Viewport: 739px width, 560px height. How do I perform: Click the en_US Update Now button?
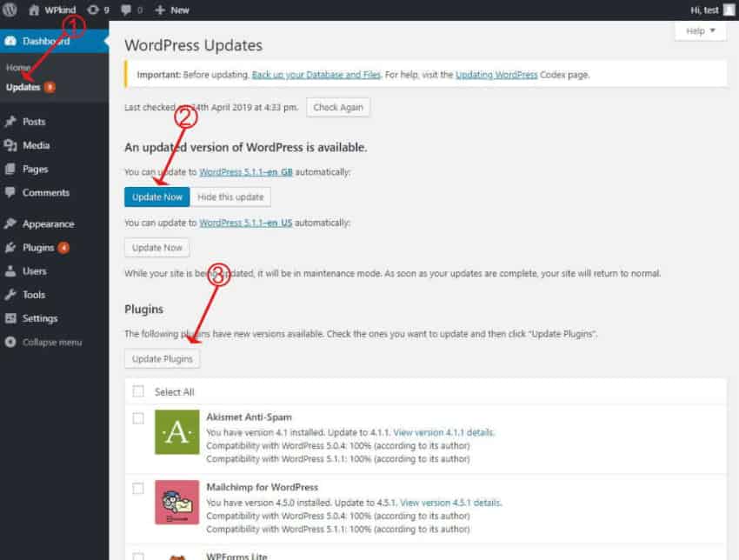(x=157, y=248)
